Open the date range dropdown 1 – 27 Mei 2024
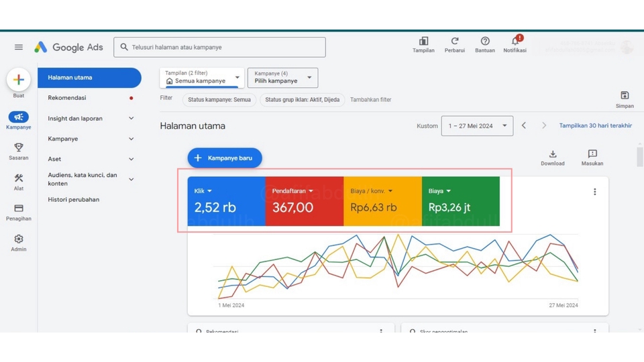The image size is (644, 362). point(477,126)
